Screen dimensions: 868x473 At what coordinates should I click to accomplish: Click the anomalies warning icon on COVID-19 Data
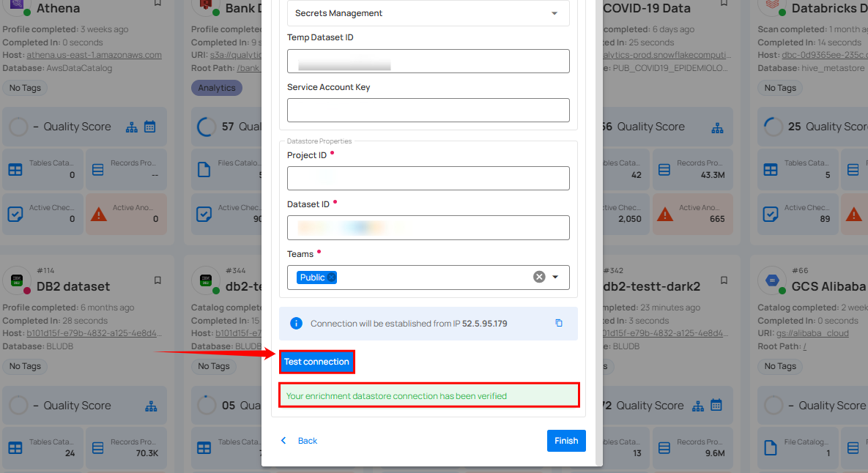(665, 214)
